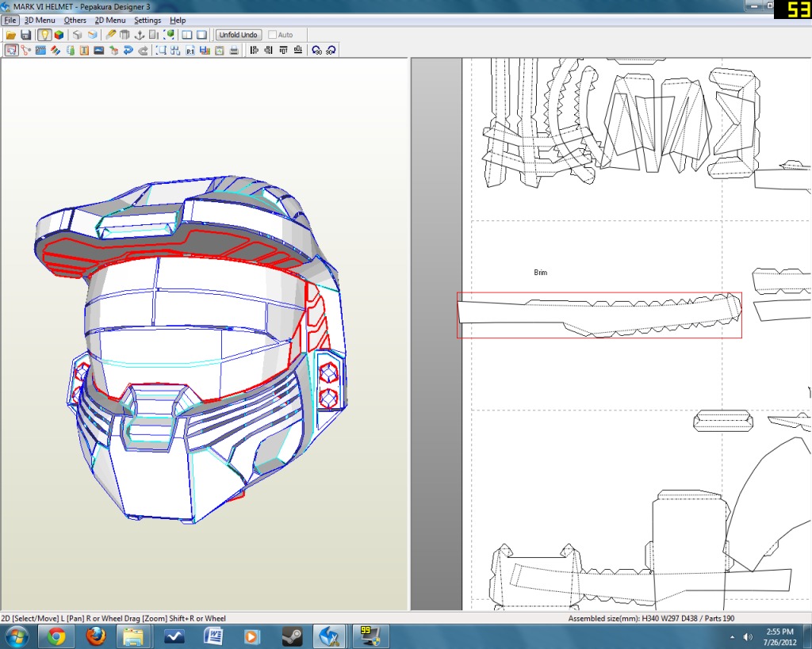Click the anchor icon in the toolbar
Image resolution: width=812 pixels, height=649 pixels.
click(140, 35)
